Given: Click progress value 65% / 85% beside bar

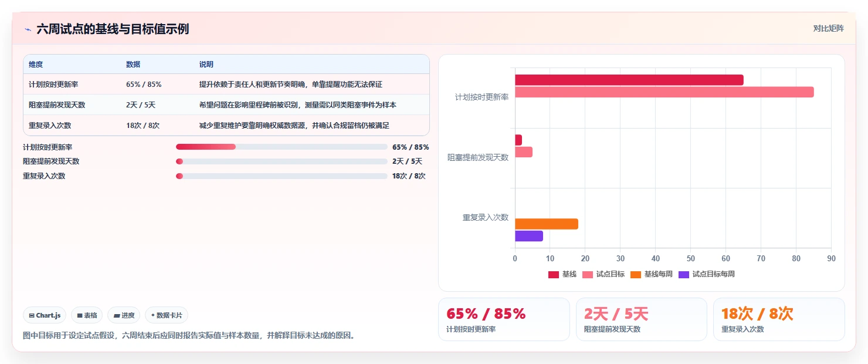Looking at the screenshot, I should (411, 147).
